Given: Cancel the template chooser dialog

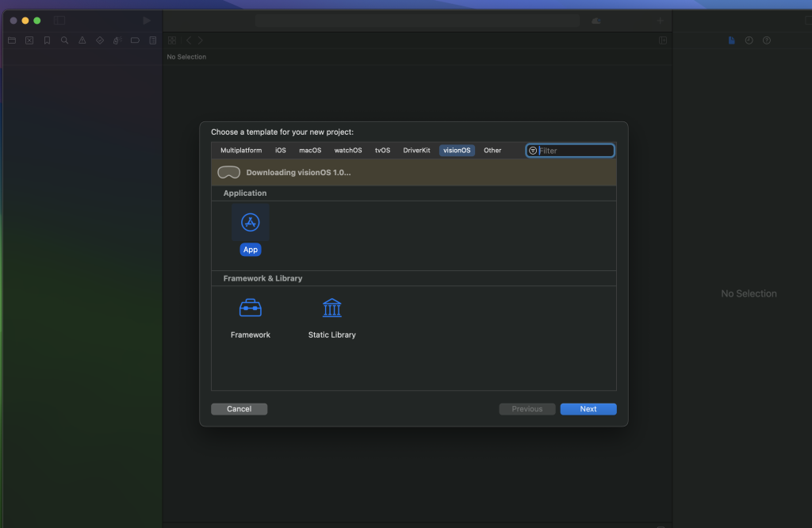Looking at the screenshot, I should click(x=239, y=408).
